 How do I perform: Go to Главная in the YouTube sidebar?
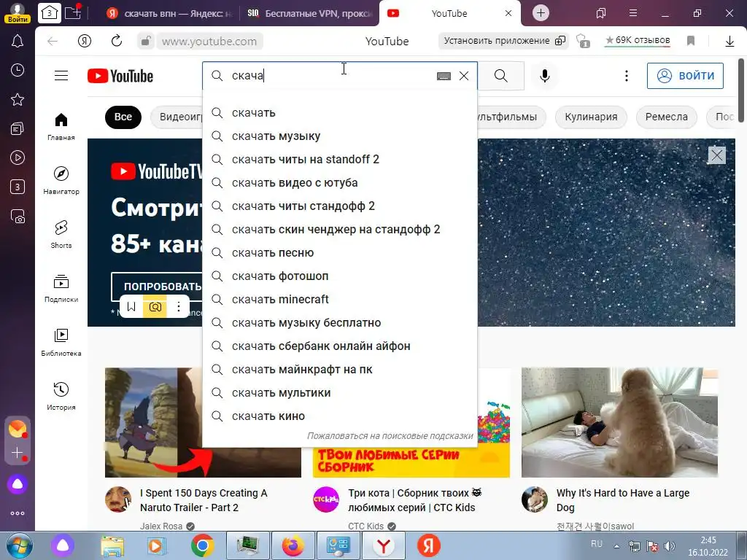point(61,127)
